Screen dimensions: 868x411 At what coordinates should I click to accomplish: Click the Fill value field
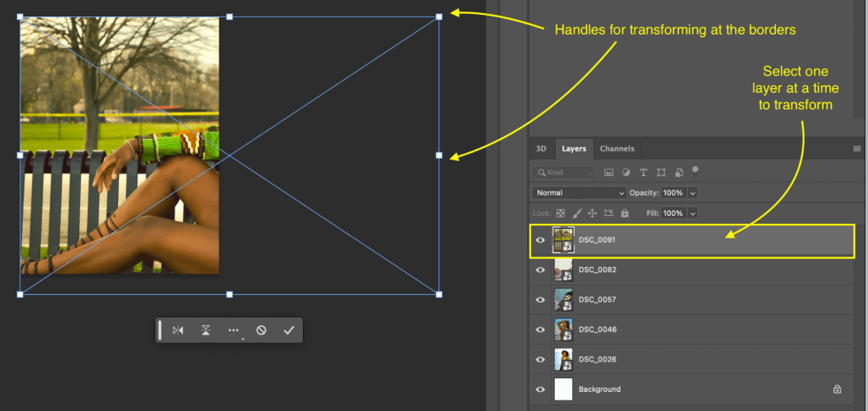674,213
